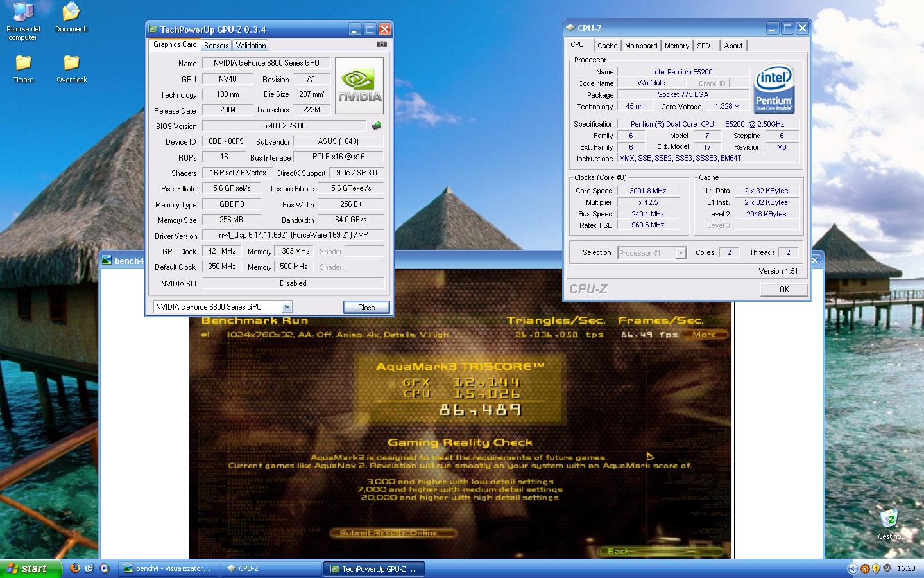Viewport: 924px width, 578px height.
Task: Open the Risorse del computer desktop icon
Action: coord(23,22)
